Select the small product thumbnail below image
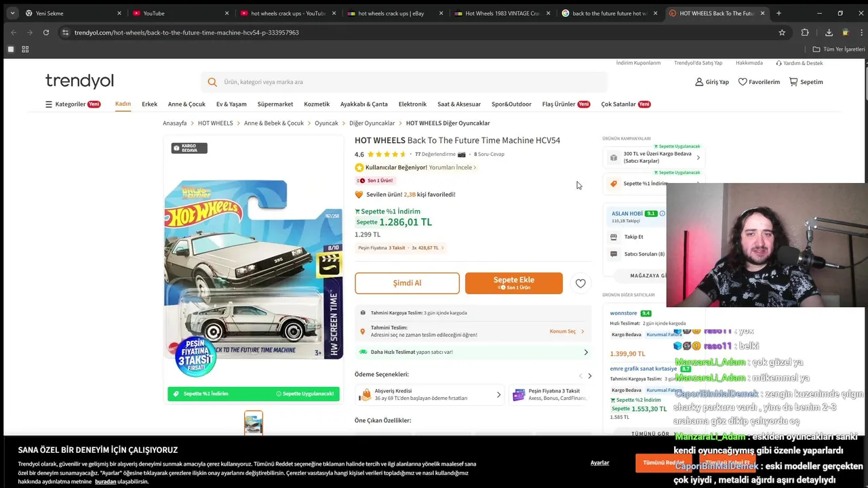Image resolution: width=868 pixels, height=488 pixels. (254, 423)
